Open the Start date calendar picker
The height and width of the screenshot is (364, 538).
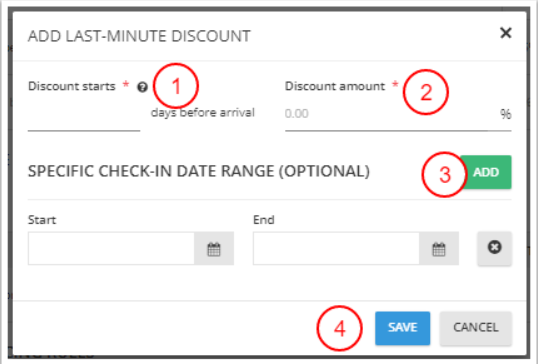click(214, 248)
